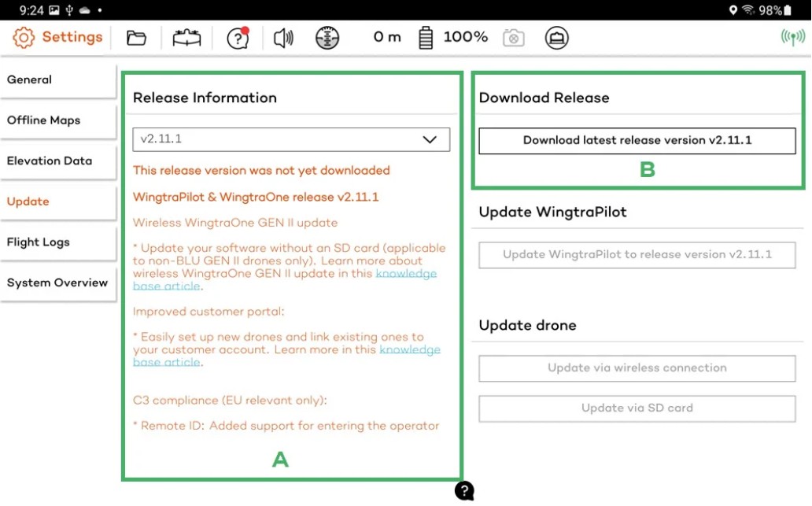
Task: Expand the v2.11.1 release version dropdown
Action: click(x=291, y=139)
